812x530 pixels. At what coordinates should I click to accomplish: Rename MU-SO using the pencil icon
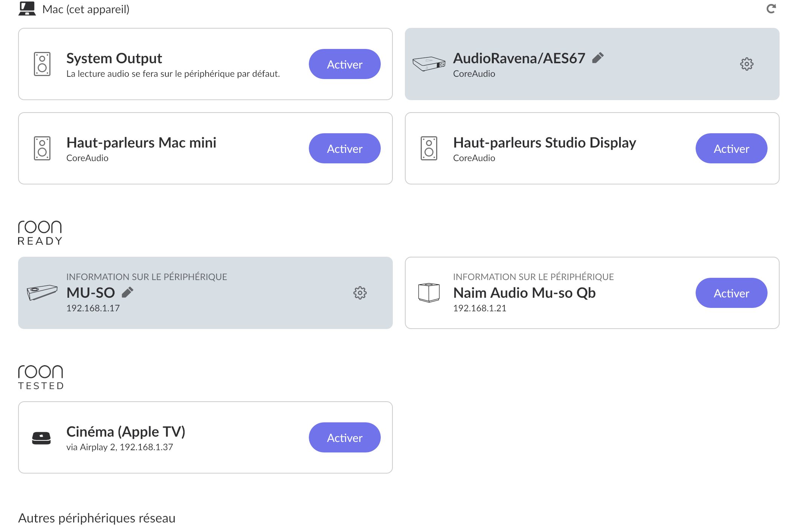128,292
